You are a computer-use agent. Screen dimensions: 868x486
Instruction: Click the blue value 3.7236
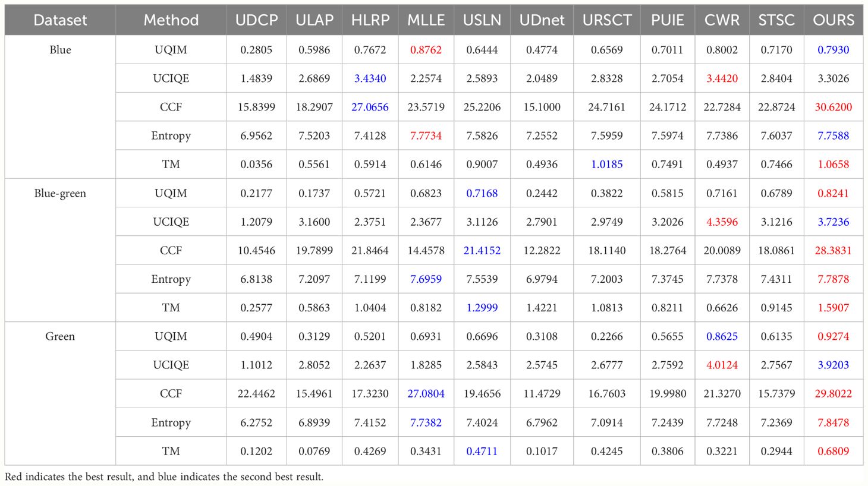(834, 222)
